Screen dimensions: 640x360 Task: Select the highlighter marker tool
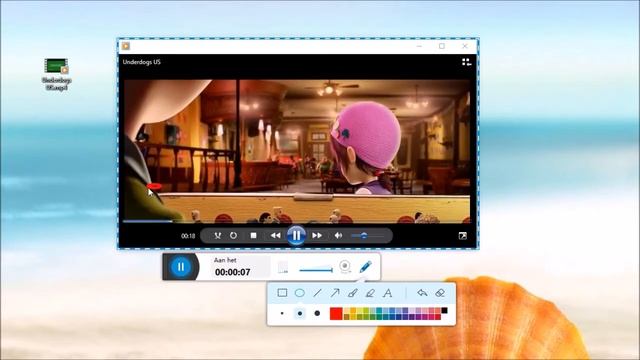pos(370,293)
